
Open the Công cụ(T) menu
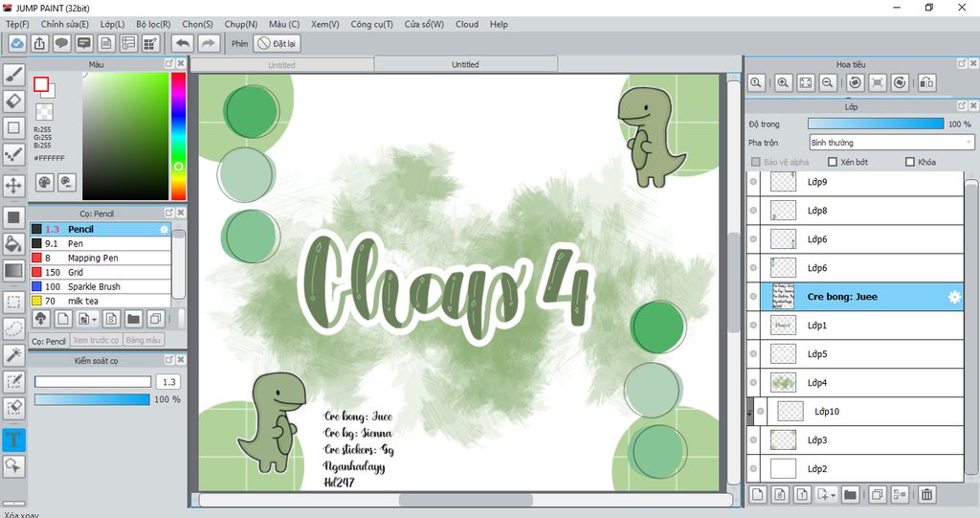click(x=371, y=24)
